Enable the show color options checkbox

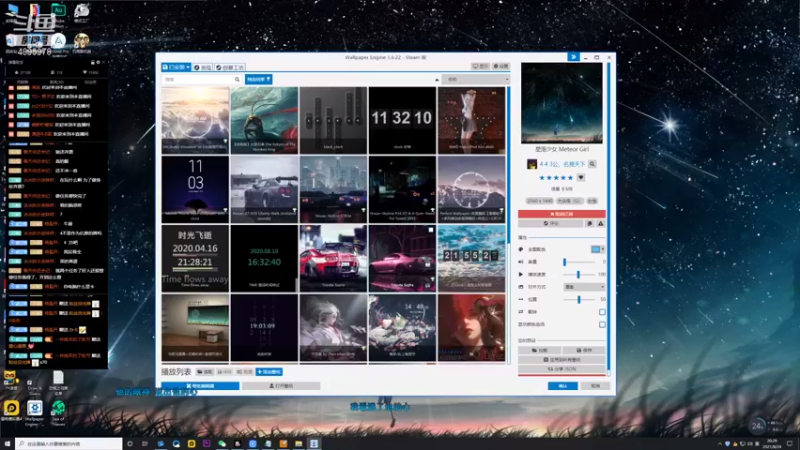coord(602,324)
